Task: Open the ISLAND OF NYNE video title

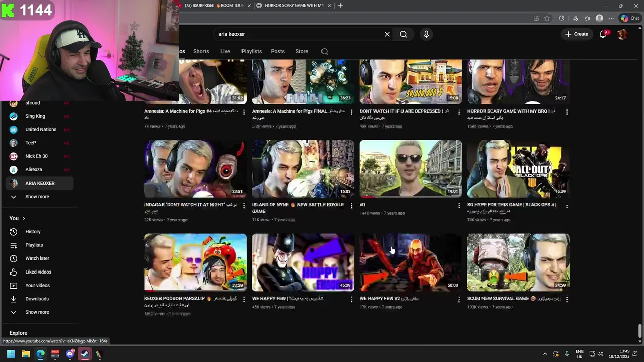Action: click(x=298, y=208)
